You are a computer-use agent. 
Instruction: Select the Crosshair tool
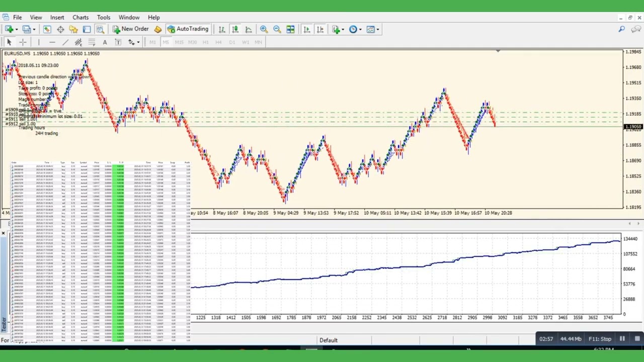23,42
